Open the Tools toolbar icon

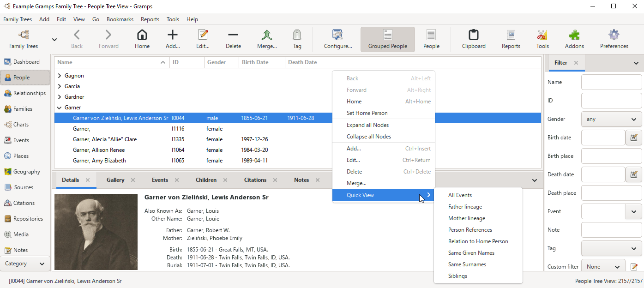(542, 35)
